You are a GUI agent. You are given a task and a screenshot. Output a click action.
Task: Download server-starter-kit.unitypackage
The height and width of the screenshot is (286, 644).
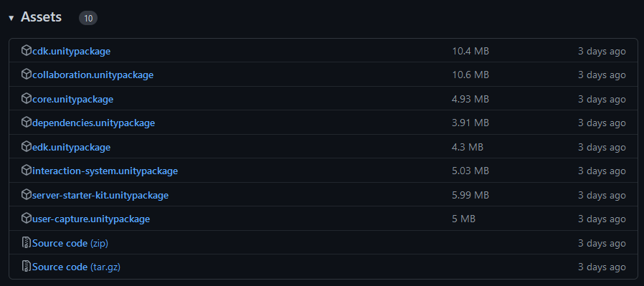pyautogui.click(x=100, y=195)
